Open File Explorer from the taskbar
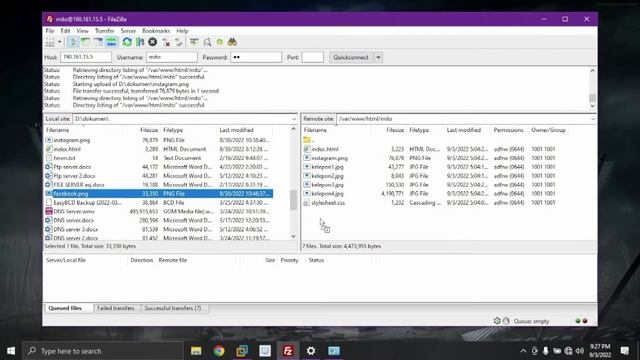 click(196, 351)
